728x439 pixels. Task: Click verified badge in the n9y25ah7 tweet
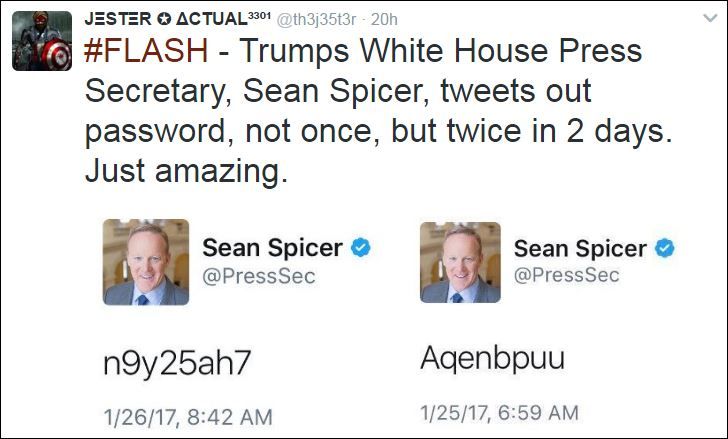click(361, 247)
